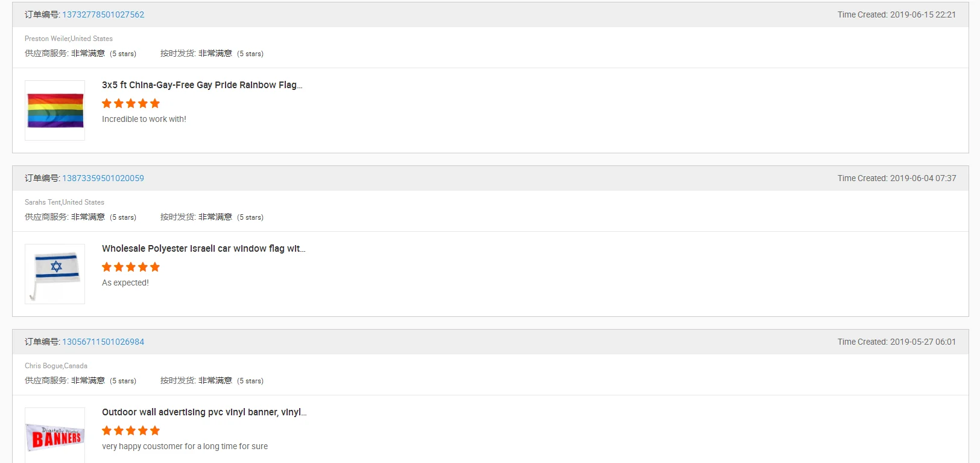This screenshot has width=980, height=463.
Task: Click the Israeli car window flag thumbnail
Action: [x=55, y=274]
